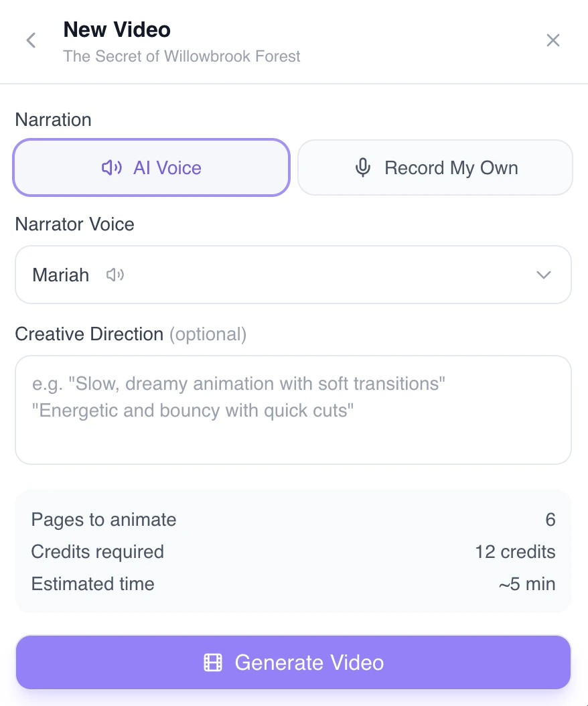This screenshot has width=588, height=706.
Task: Click inside the Creative Direction text box
Action: pos(293,409)
